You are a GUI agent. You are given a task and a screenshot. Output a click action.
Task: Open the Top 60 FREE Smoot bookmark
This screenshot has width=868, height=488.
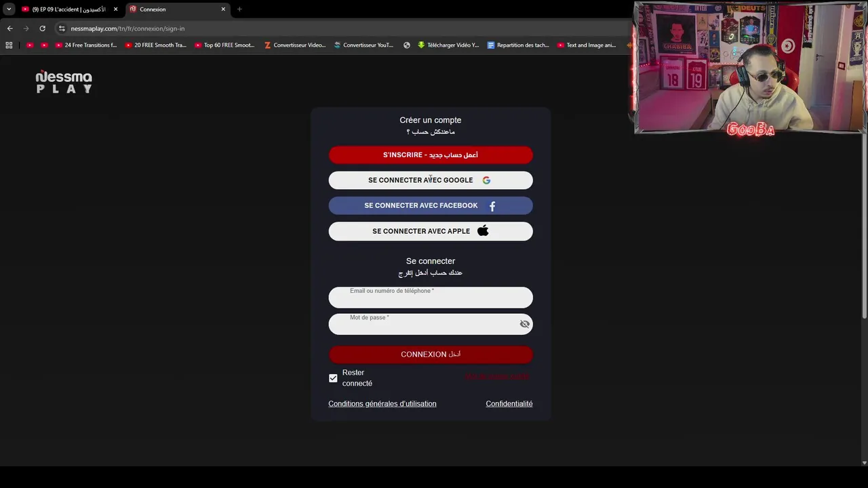tap(224, 45)
